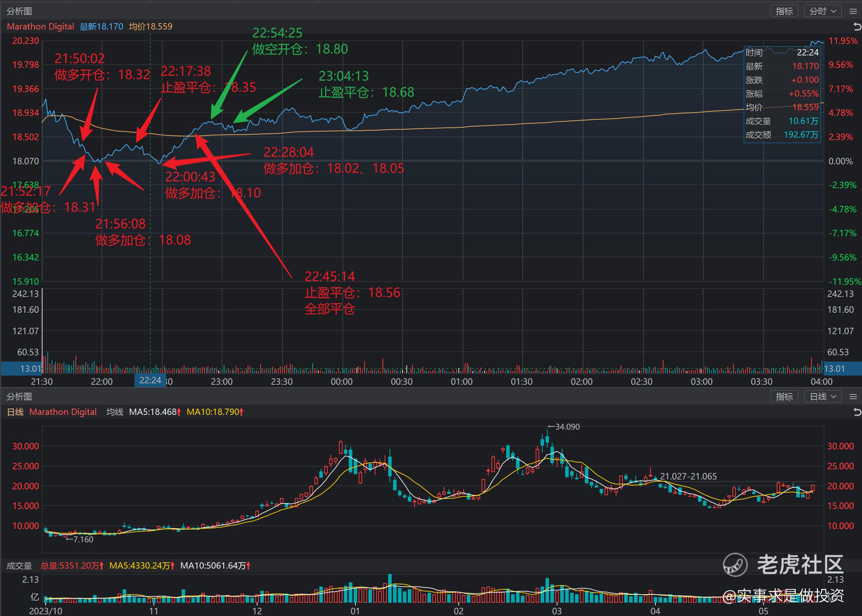Click the top chart undo/restore arrow icon
Image resolution: width=862 pixels, height=616 pixels.
click(x=857, y=27)
